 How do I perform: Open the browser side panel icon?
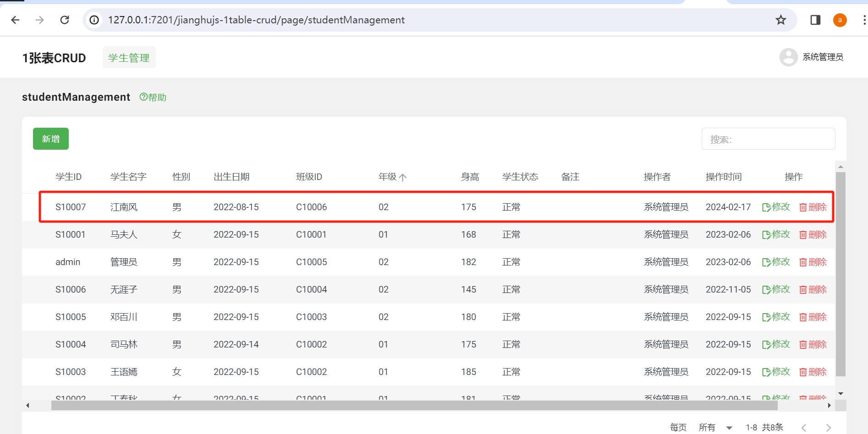click(x=815, y=20)
